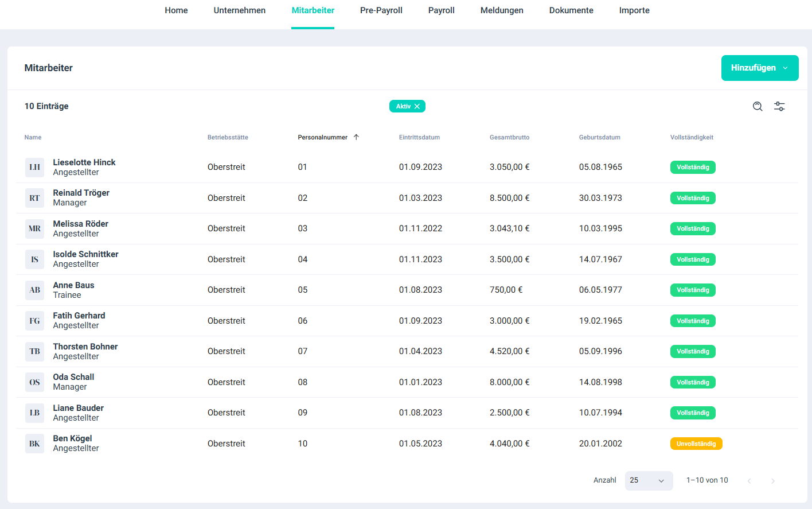Click the LH avatar of Lieselotte Hinck
812x509 pixels.
click(x=34, y=167)
